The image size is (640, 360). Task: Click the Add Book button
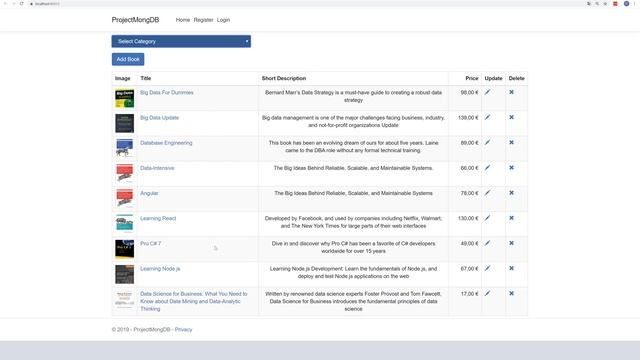128,59
